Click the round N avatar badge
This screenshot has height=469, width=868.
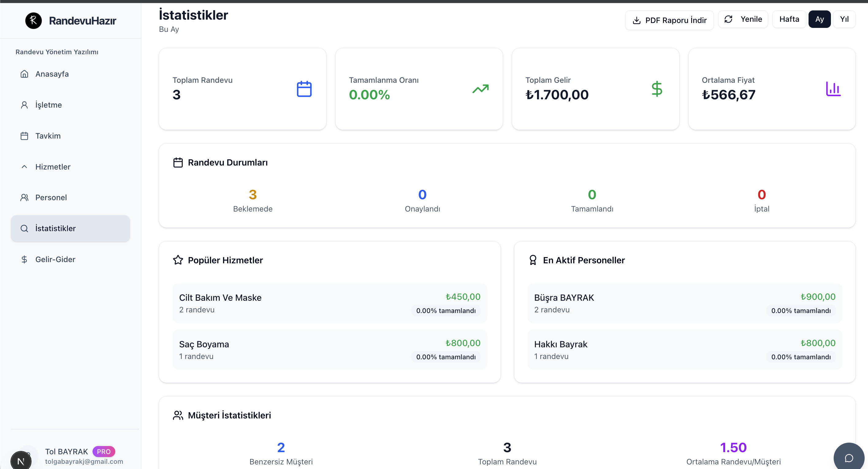(x=21, y=461)
